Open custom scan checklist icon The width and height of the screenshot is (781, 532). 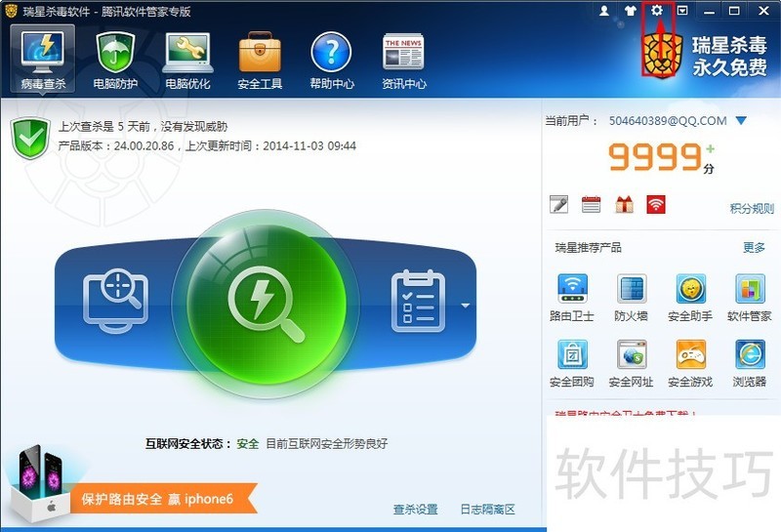coord(419,301)
